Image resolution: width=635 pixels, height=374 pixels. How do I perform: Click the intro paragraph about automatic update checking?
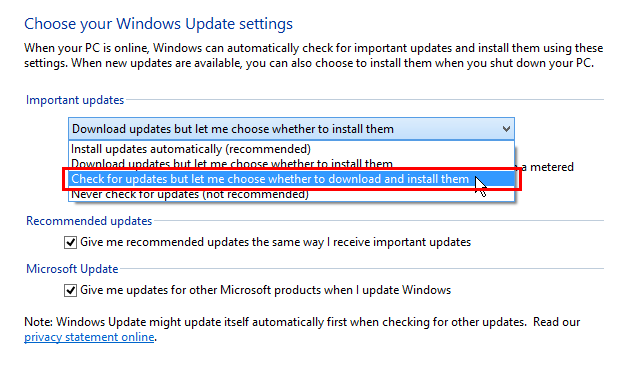pyautogui.click(x=313, y=55)
